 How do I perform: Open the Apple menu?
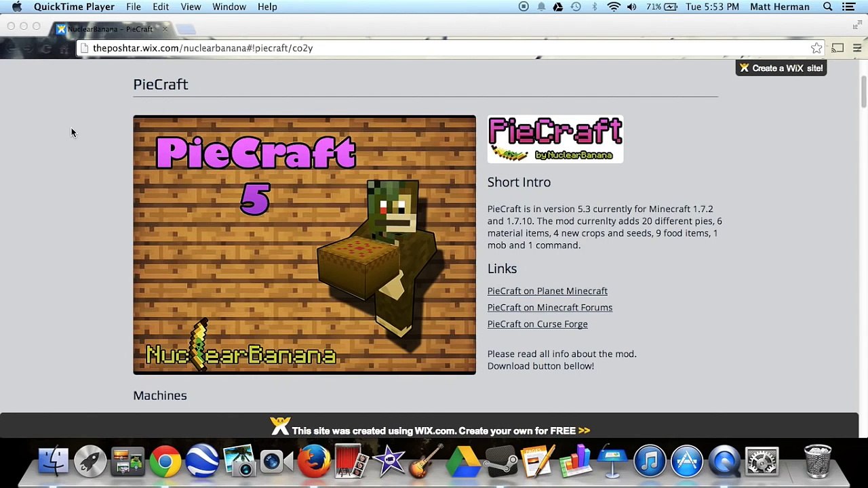pos(16,7)
